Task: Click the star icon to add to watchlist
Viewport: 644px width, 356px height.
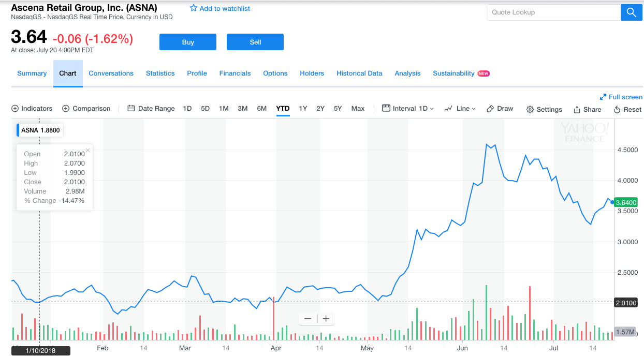Action: (194, 8)
